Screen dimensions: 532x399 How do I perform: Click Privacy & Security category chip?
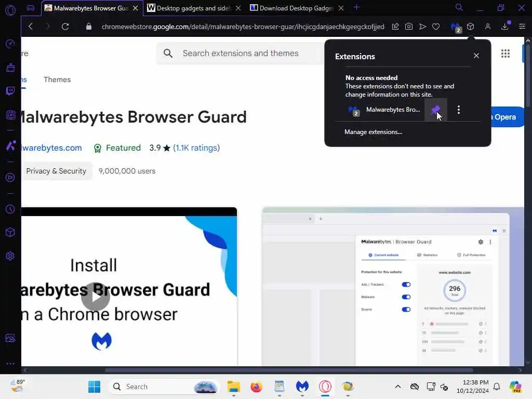coord(56,171)
